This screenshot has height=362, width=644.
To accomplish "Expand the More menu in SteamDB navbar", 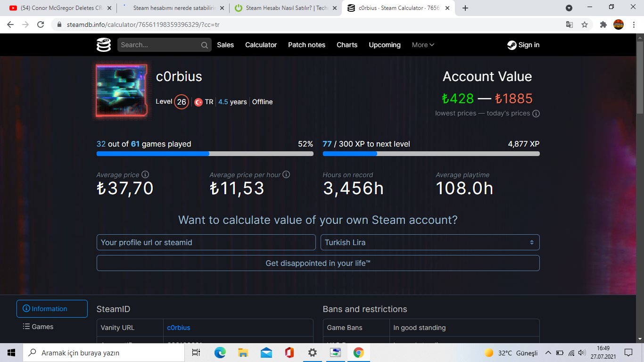I will [x=423, y=45].
